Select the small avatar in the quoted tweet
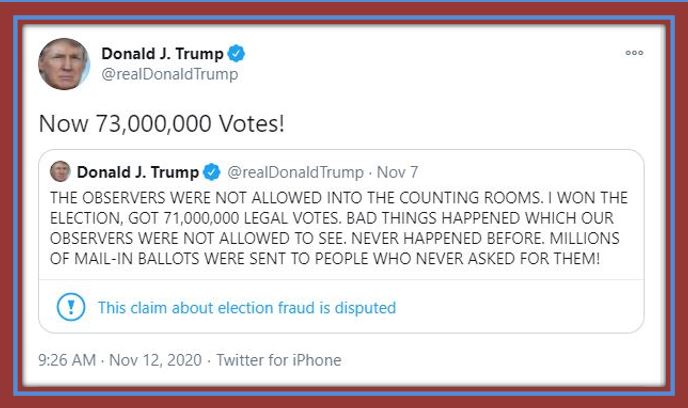 tap(60, 172)
